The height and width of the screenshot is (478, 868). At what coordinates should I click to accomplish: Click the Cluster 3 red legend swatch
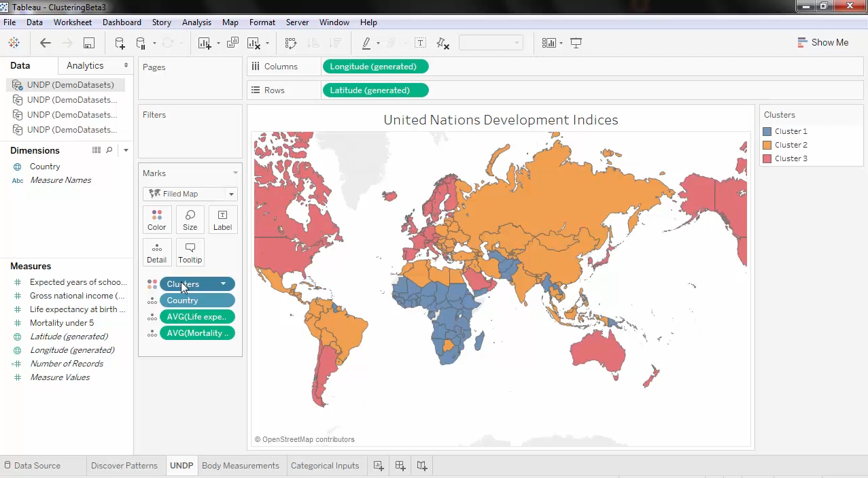point(767,158)
